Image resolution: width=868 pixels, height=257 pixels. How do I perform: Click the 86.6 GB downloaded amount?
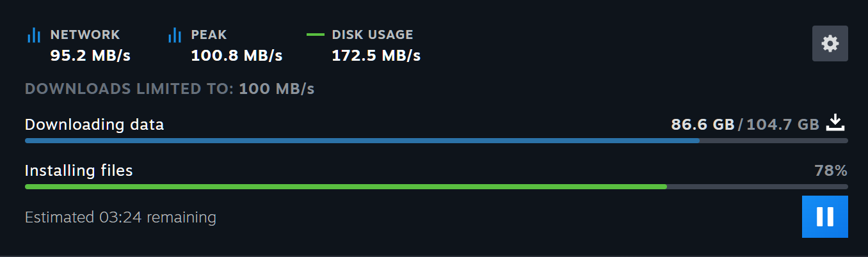pyautogui.click(x=702, y=124)
